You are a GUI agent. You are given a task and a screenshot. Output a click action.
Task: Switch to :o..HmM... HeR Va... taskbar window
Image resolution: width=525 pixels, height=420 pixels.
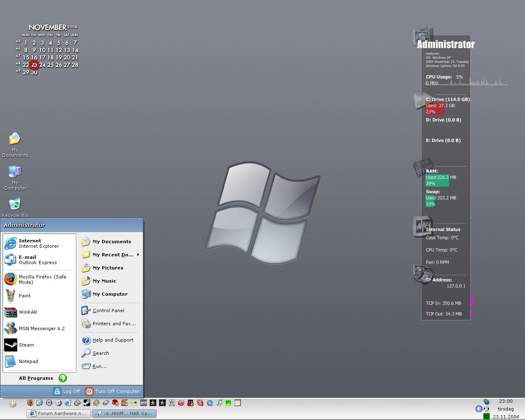[124, 413]
